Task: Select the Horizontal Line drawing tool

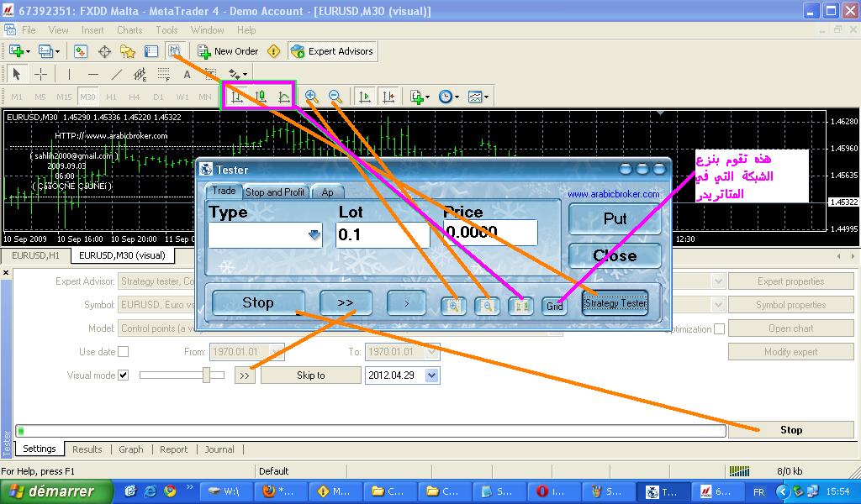Action: coord(93,74)
